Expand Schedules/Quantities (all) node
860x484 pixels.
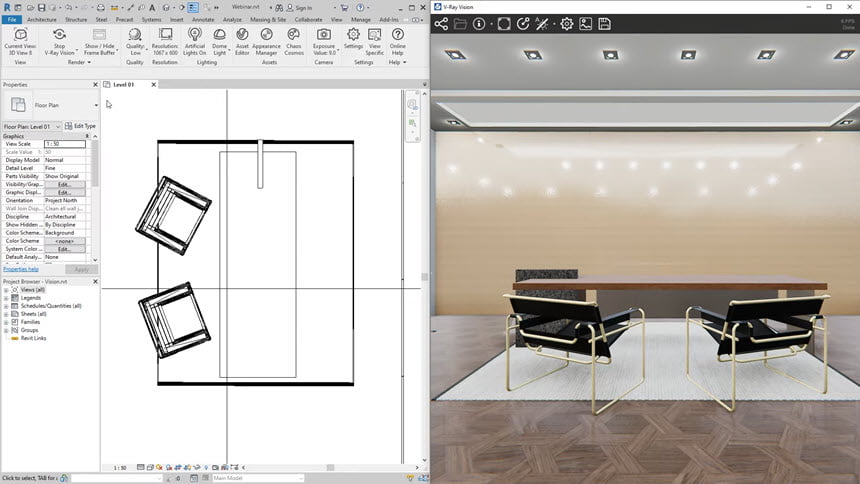6,306
